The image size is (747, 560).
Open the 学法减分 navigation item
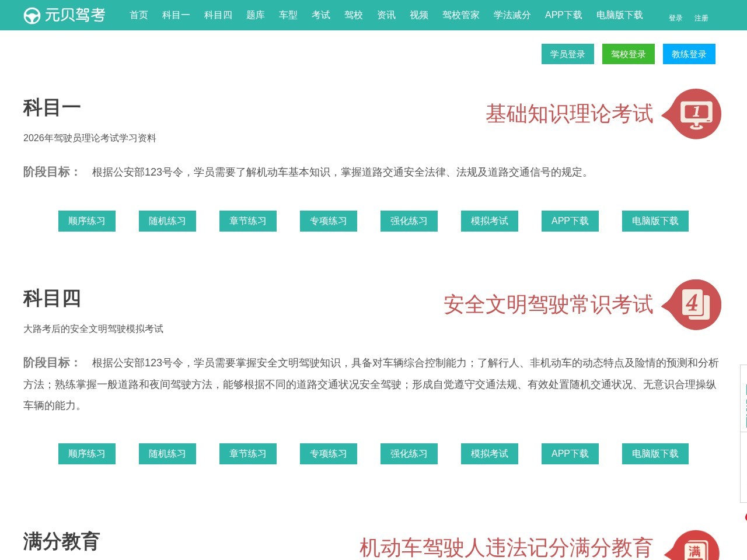point(511,15)
